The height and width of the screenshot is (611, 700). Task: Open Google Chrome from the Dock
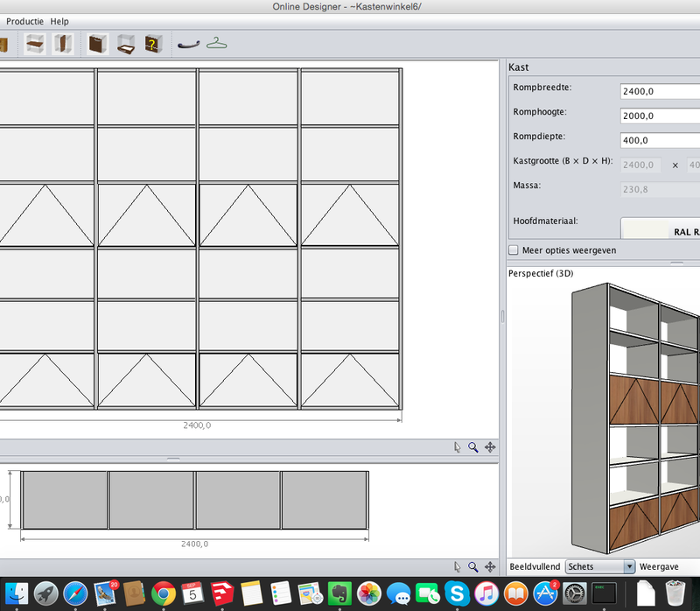164,593
